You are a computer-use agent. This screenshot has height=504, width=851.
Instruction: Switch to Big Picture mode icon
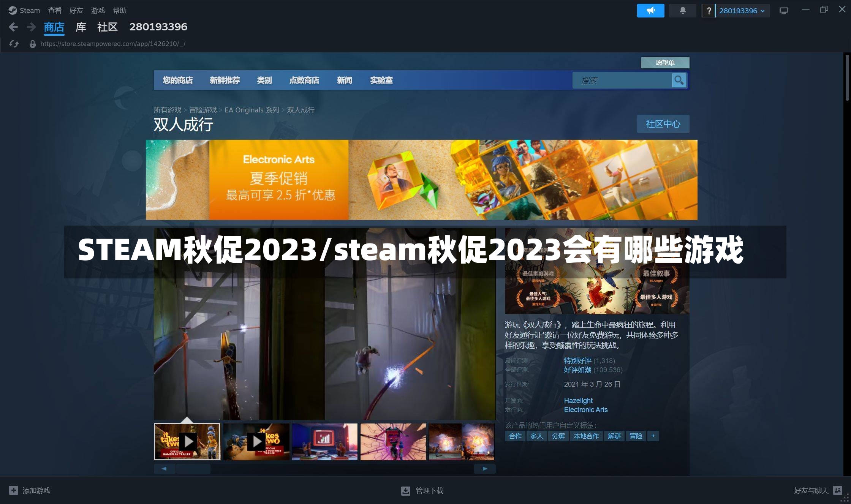click(x=783, y=11)
